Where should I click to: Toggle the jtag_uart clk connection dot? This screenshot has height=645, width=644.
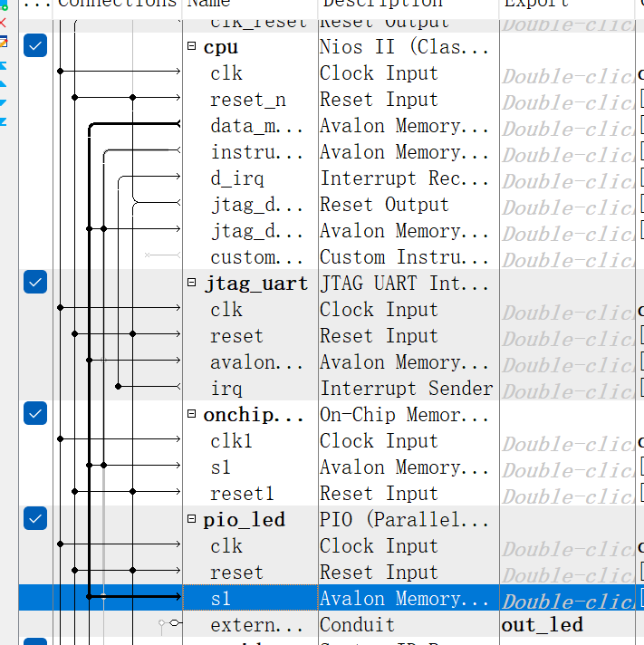61,308
